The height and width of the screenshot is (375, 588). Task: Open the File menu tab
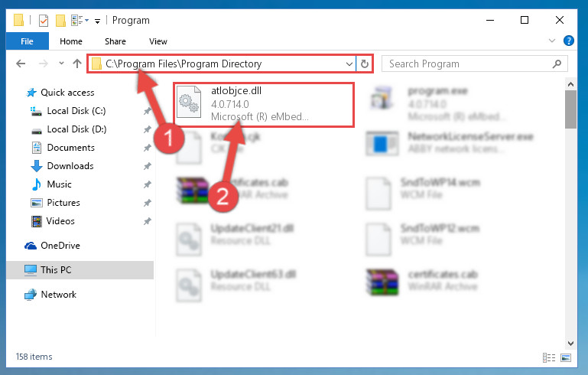(27, 41)
